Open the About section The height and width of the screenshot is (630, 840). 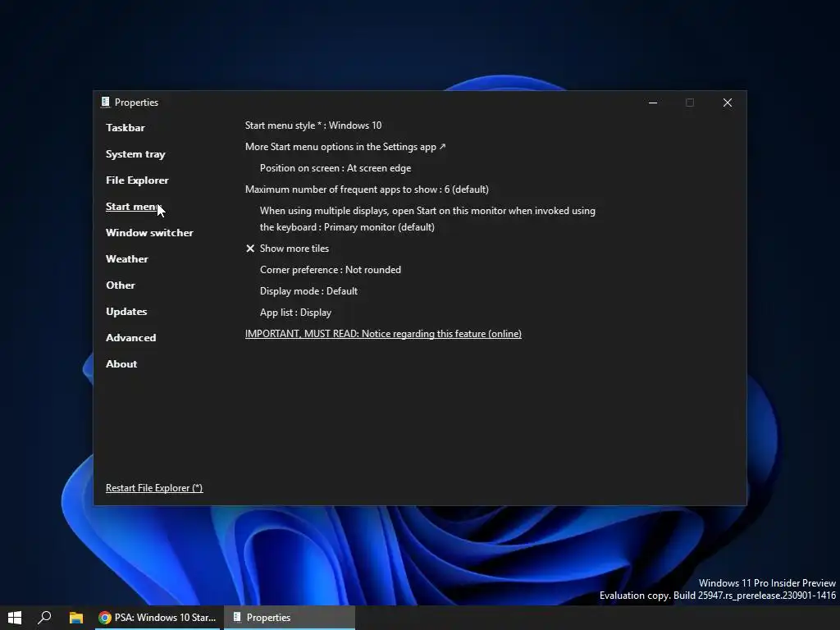(121, 363)
